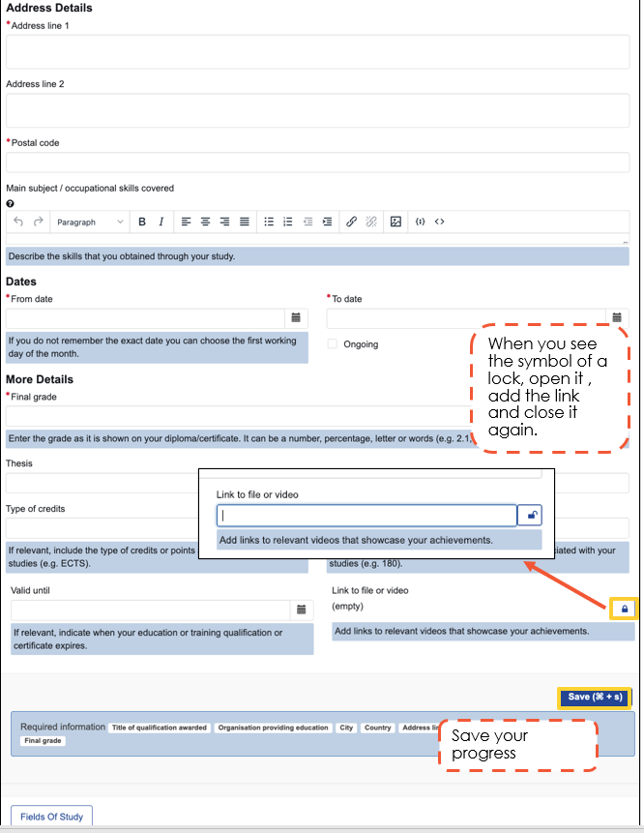644x833 pixels.
Task: Open the Fields Of Study tab
Action: [x=51, y=816]
